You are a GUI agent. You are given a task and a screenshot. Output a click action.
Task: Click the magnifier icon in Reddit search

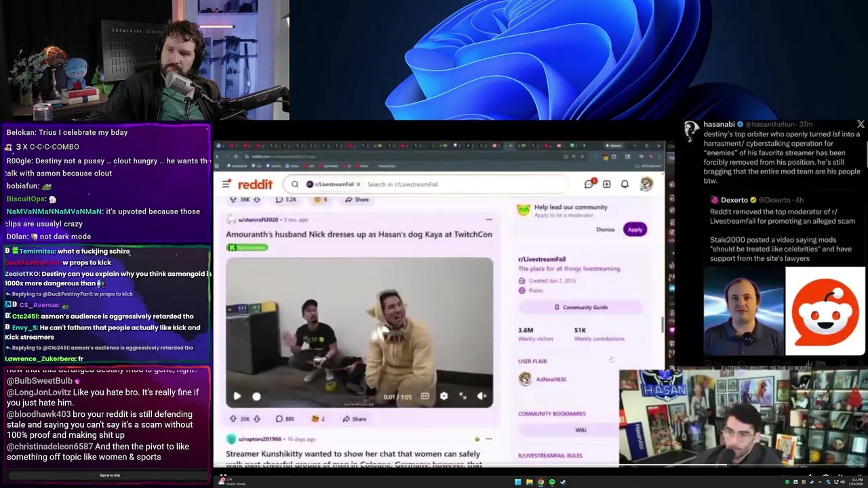pyautogui.click(x=295, y=184)
